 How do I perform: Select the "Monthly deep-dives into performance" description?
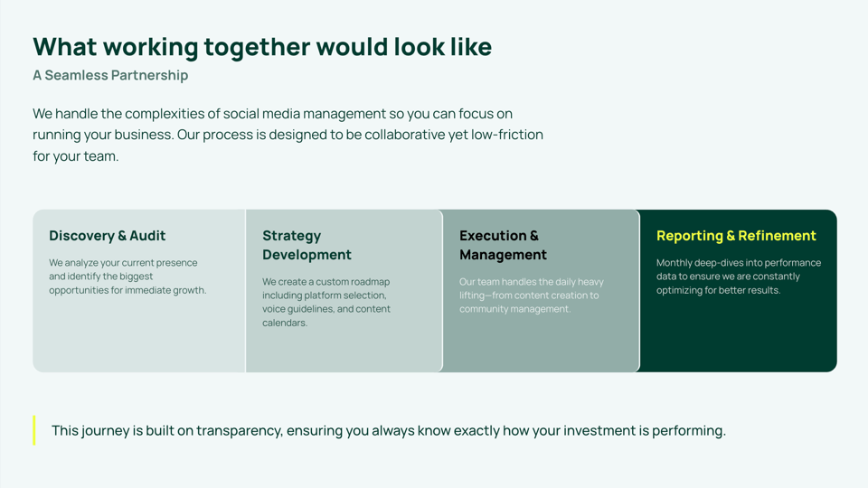739,277
